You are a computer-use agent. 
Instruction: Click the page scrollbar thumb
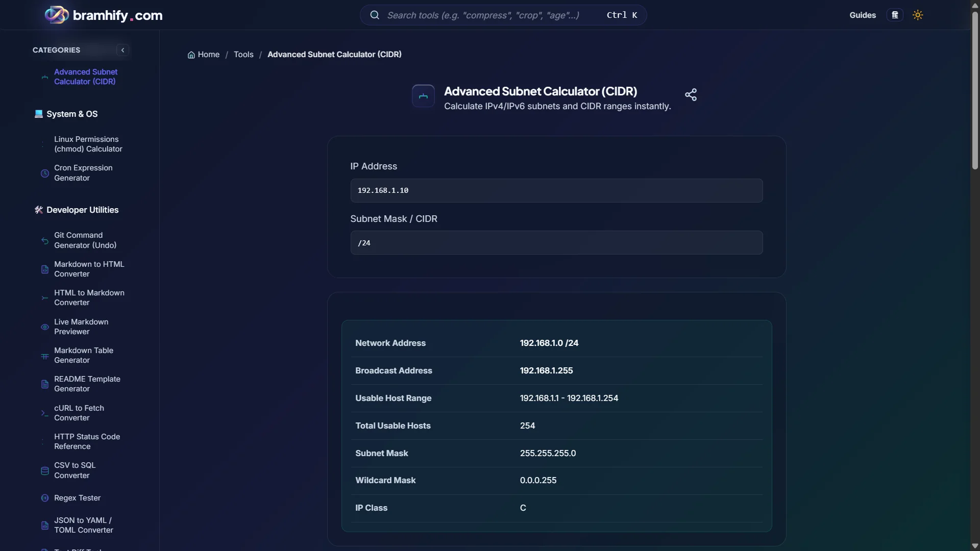coord(975,92)
